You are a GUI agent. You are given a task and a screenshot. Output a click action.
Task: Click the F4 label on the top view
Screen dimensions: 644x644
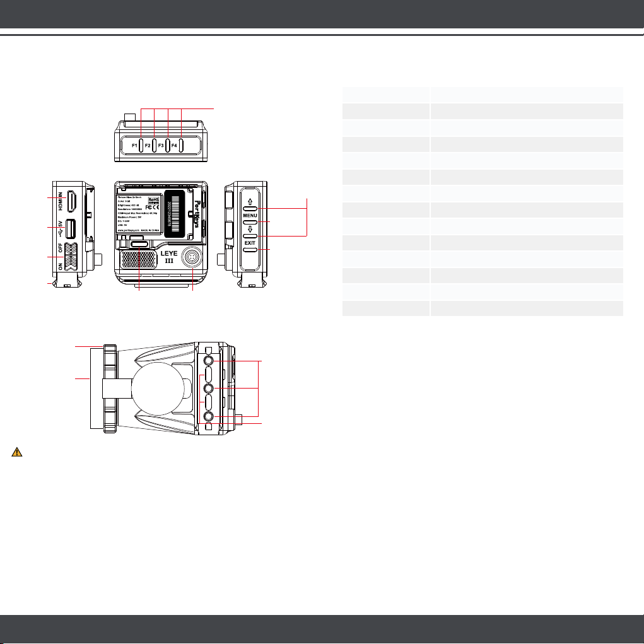[x=173, y=146]
